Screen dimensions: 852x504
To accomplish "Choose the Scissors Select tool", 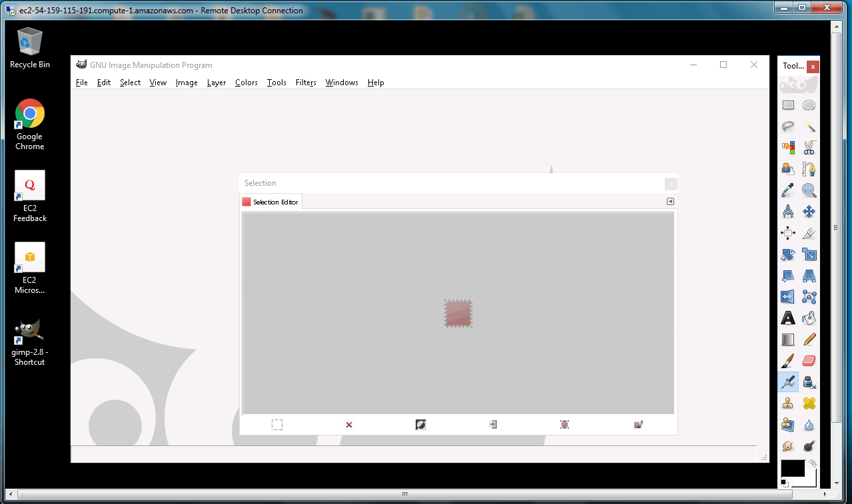I will (x=809, y=148).
